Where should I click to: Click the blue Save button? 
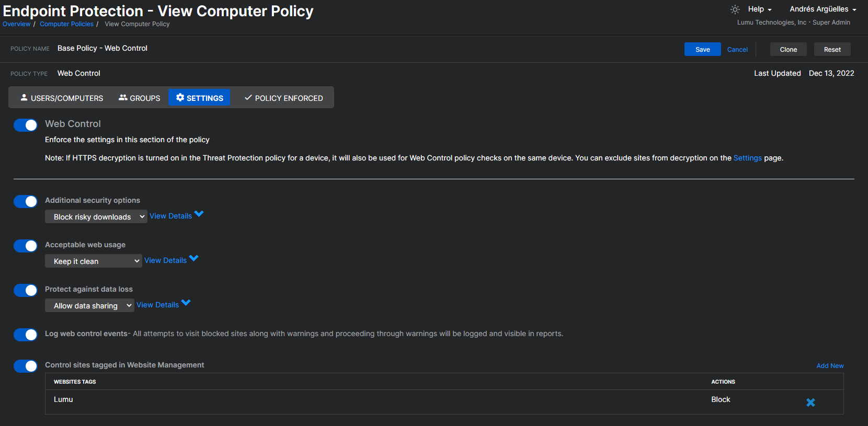(702, 49)
